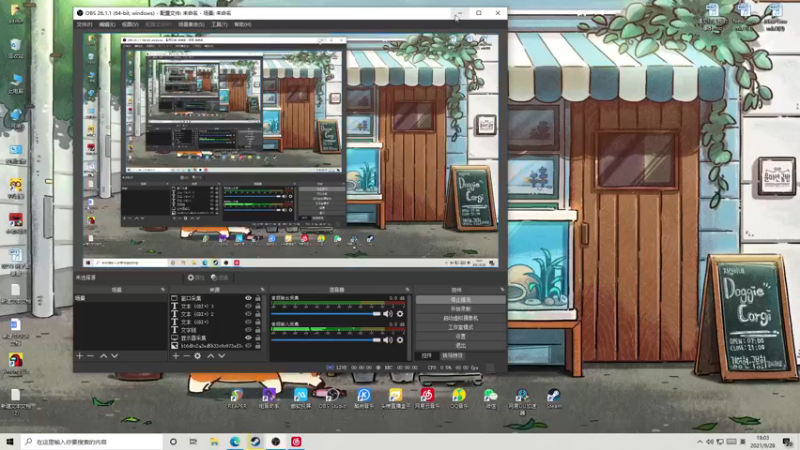The width and height of the screenshot is (800, 450).
Task: Open the desktop audio channel gear settings
Action: (400, 314)
